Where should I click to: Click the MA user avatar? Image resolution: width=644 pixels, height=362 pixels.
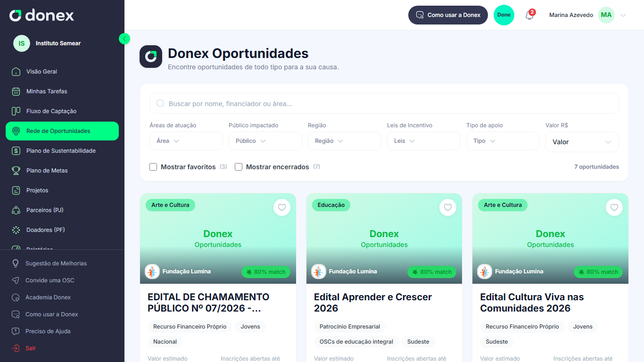pos(606,15)
